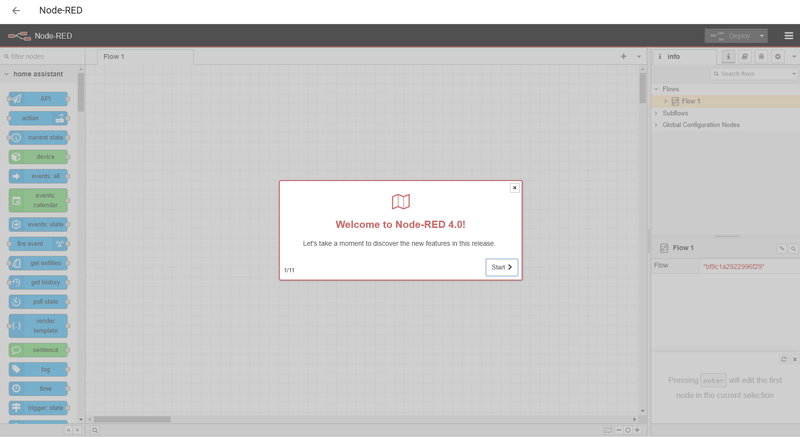800x437 pixels.
Task: Click the Node-RED logo in header
Action: coord(40,36)
